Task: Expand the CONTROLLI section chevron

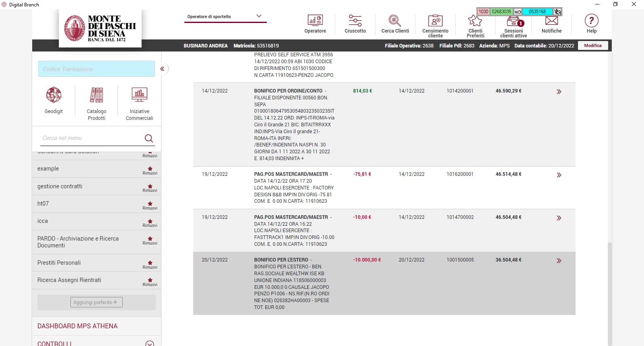Action: coord(149,344)
